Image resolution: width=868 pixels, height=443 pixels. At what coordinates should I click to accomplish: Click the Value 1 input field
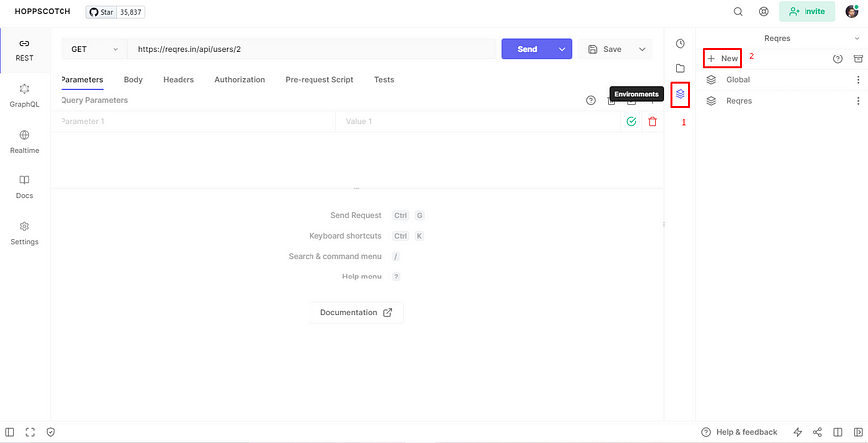click(x=478, y=121)
